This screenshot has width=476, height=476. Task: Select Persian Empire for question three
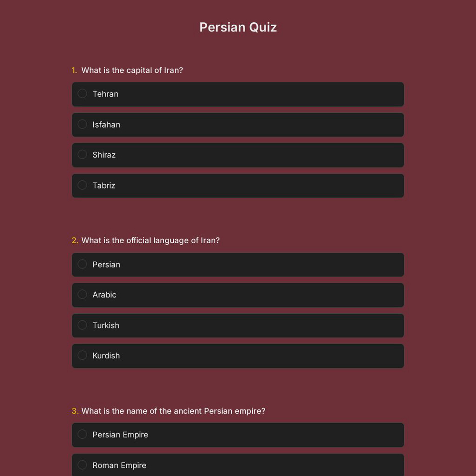[82, 434]
